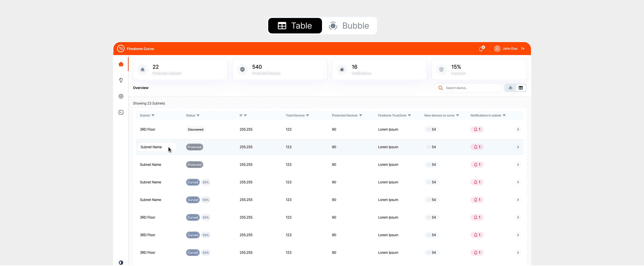The width and height of the screenshot is (644, 266).
Task: Open the Status column filter
Action: click(x=198, y=115)
